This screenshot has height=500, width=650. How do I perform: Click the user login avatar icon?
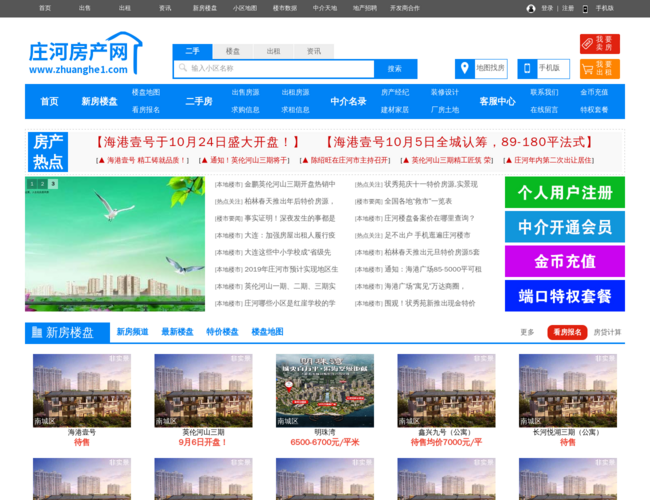(x=531, y=8)
